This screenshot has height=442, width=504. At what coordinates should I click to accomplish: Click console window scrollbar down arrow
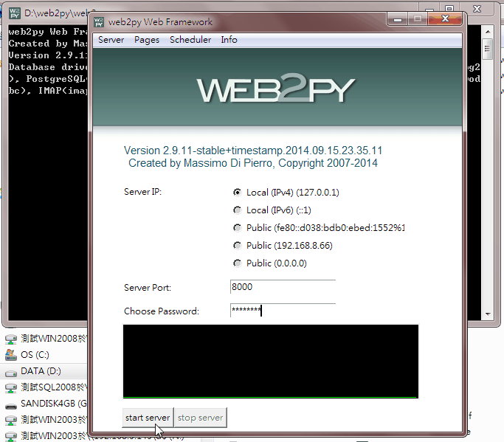(x=488, y=314)
